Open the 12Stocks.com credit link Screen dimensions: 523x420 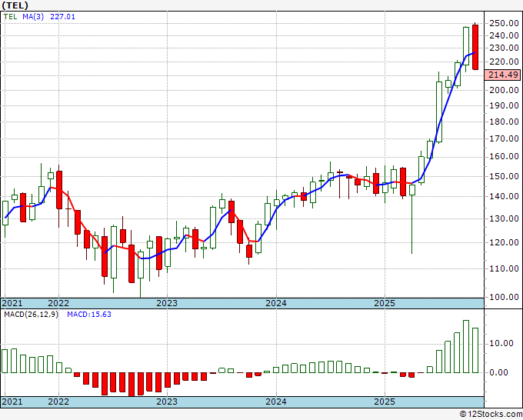click(x=491, y=415)
